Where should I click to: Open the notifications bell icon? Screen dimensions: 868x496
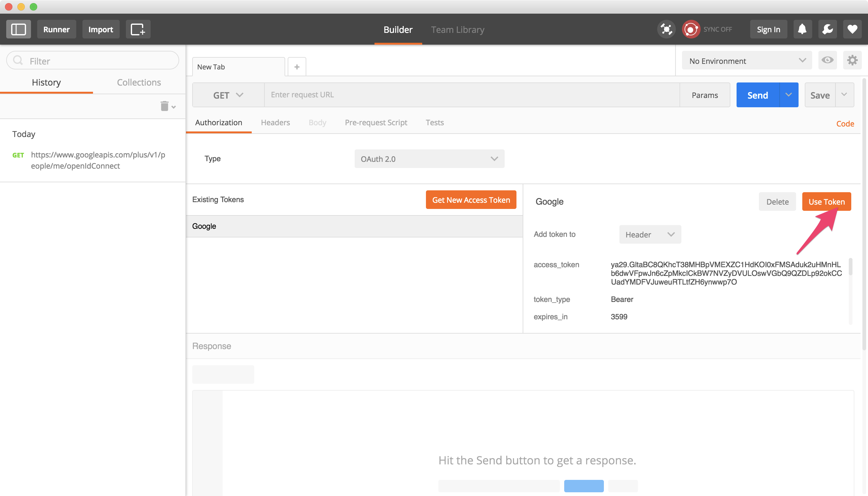coord(802,29)
